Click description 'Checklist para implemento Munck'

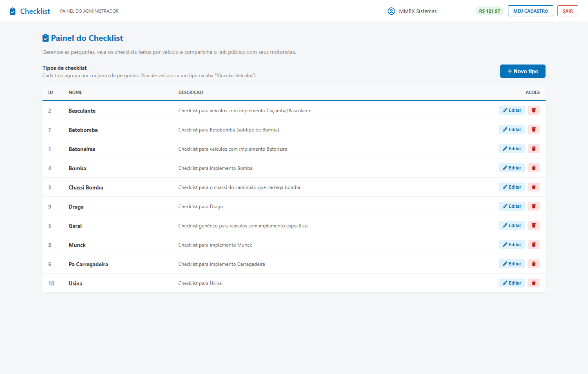coord(215,245)
